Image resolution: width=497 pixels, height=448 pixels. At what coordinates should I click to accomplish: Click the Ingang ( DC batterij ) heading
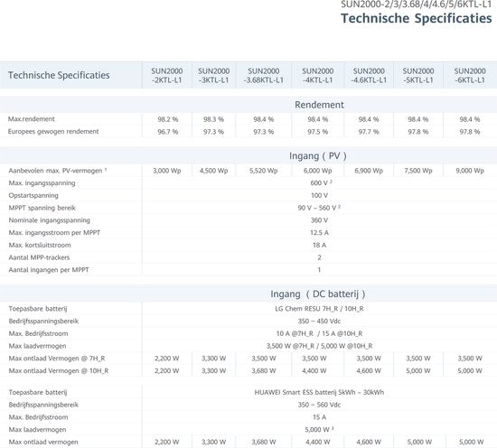point(318,294)
